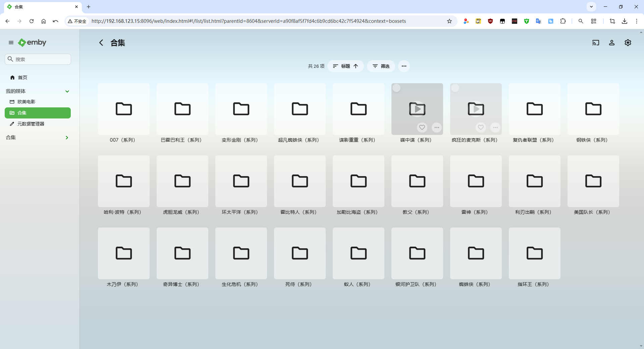Open the 死侍（系列） folder

pyautogui.click(x=300, y=253)
